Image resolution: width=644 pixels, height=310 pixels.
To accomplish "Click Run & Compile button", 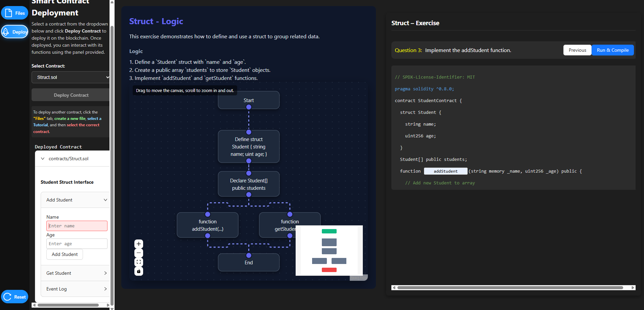I will (x=612, y=50).
